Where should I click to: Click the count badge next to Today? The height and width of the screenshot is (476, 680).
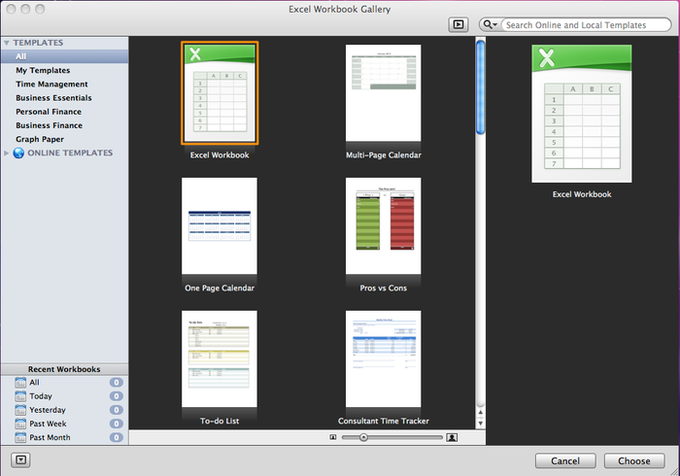[x=116, y=396]
